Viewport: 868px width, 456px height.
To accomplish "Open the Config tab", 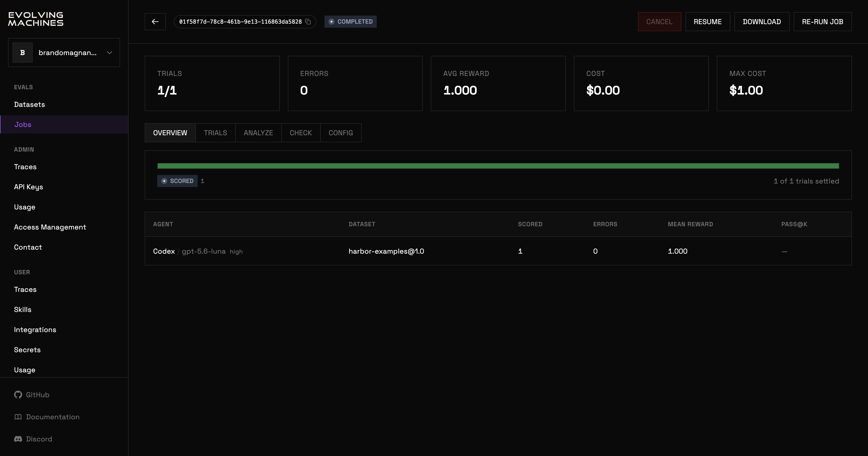I will click(341, 133).
